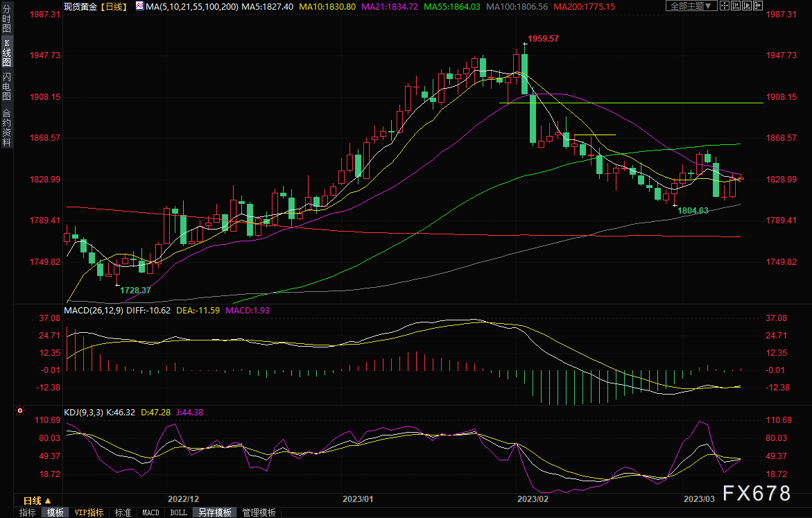Switch to 分时图 view
The height and width of the screenshot is (518, 812).
click(x=7, y=19)
